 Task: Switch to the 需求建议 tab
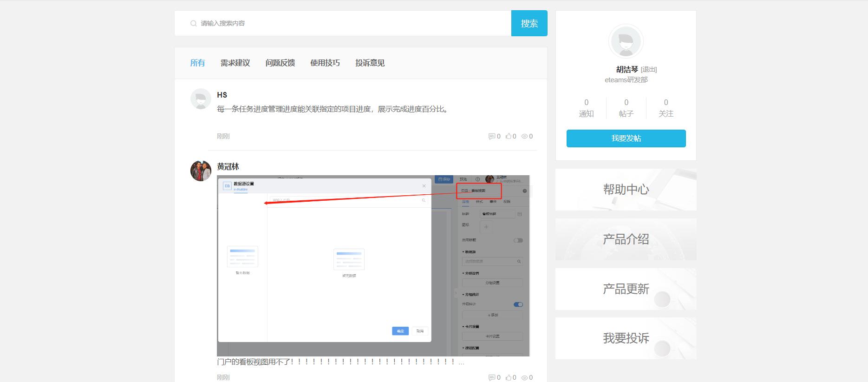tap(235, 63)
